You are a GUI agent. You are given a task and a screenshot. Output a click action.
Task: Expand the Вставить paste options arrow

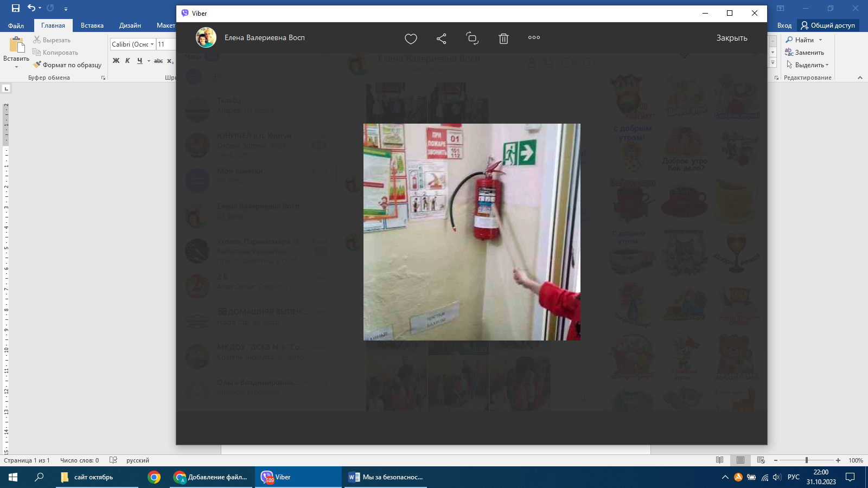[x=16, y=67]
